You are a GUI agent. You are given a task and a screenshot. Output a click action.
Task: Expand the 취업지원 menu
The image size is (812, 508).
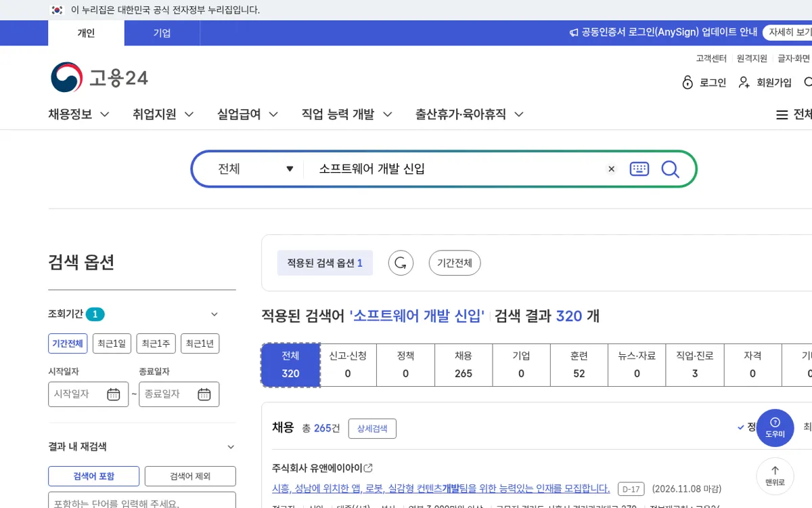coord(163,114)
